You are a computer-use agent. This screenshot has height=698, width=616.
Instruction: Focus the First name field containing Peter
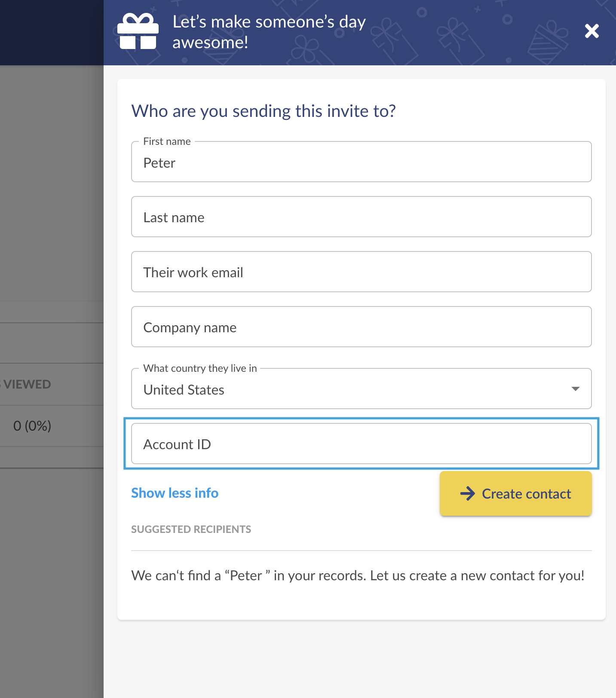362,162
